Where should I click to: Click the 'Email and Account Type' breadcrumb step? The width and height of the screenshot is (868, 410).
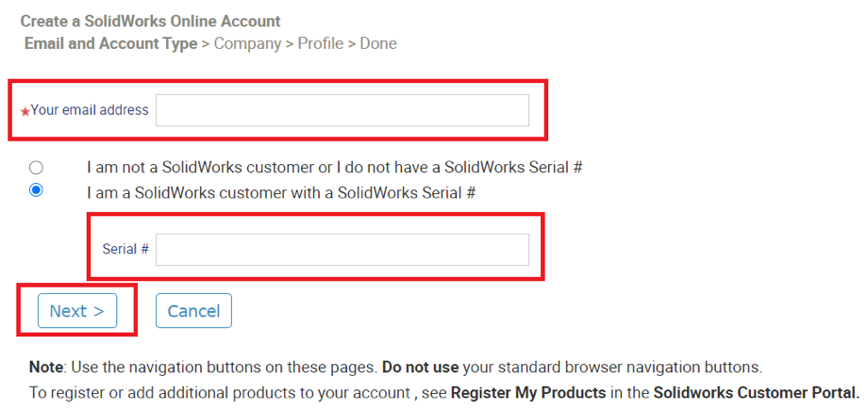(x=110, y=43)
